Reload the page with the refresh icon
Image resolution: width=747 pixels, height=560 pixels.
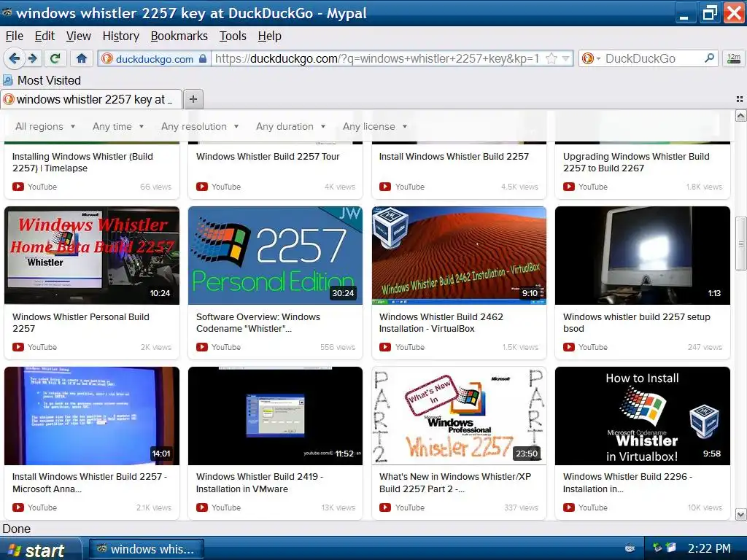point(55,58)
